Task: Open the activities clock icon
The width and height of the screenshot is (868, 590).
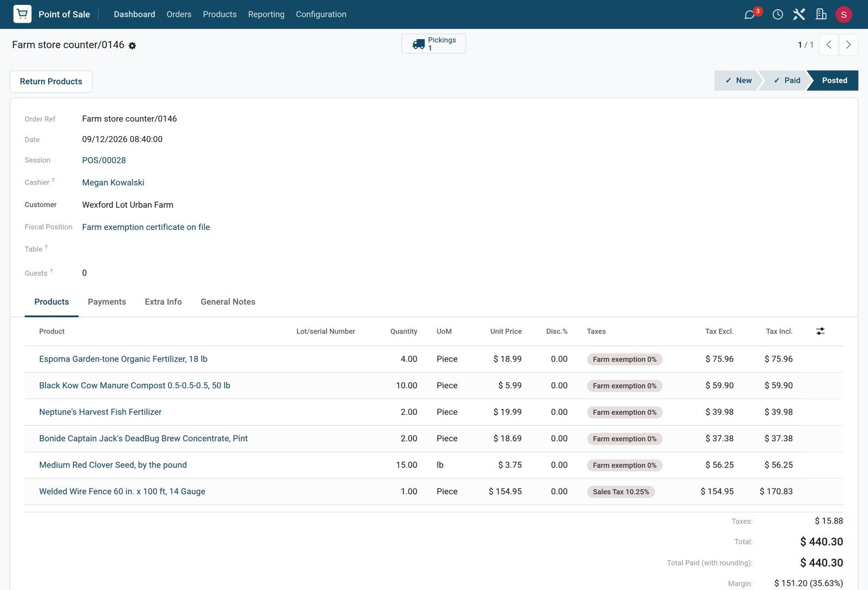Action: 777,14
